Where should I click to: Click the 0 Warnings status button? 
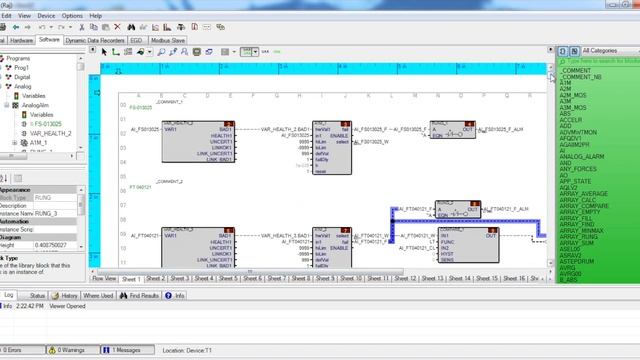(x=73, y=350)
